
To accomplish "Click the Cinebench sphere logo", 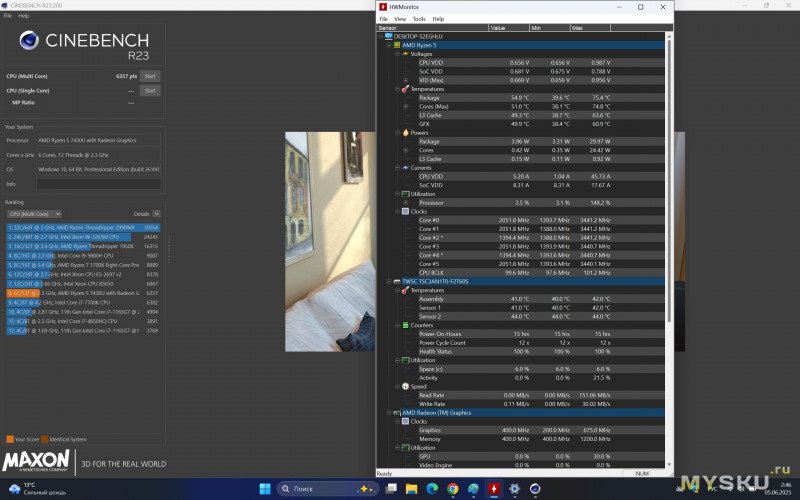I will (x=29, y=40).
